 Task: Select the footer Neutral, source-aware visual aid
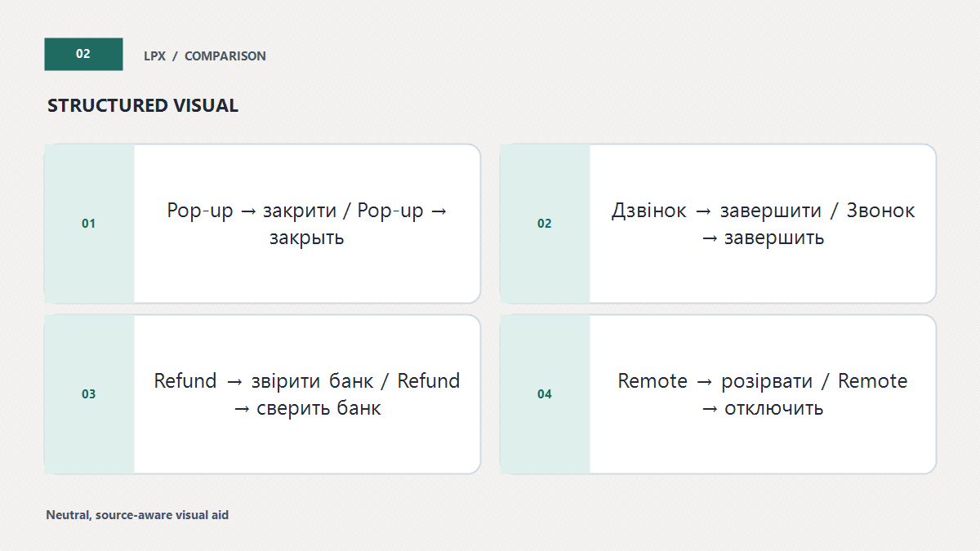click(137, 515)
